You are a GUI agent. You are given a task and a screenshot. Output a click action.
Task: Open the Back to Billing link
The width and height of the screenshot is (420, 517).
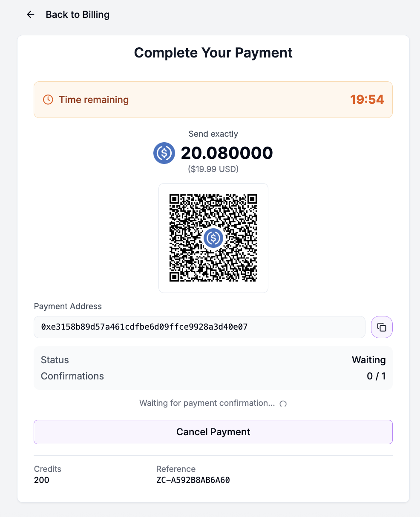point(78,14)
